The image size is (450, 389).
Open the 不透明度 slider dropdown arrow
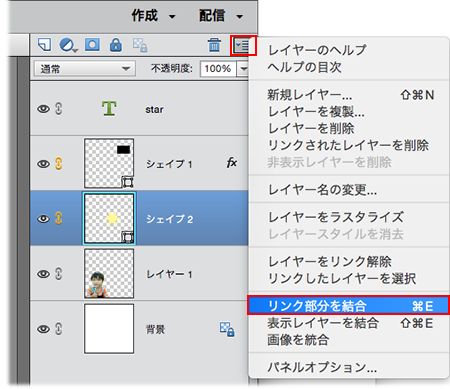click(243, 69)
